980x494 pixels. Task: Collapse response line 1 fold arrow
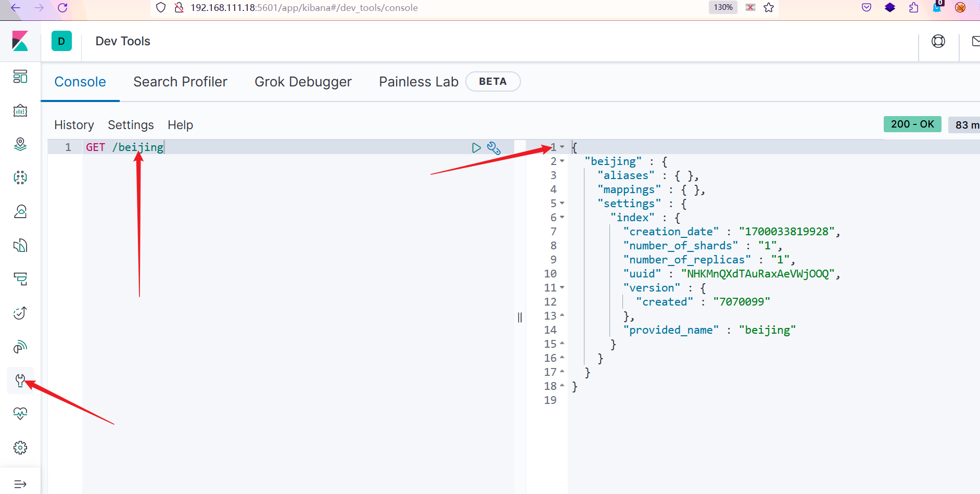point(562,147)
